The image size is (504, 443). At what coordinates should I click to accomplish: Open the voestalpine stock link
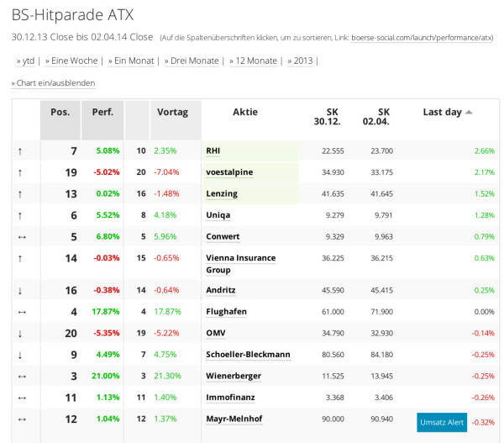point(228,172)
